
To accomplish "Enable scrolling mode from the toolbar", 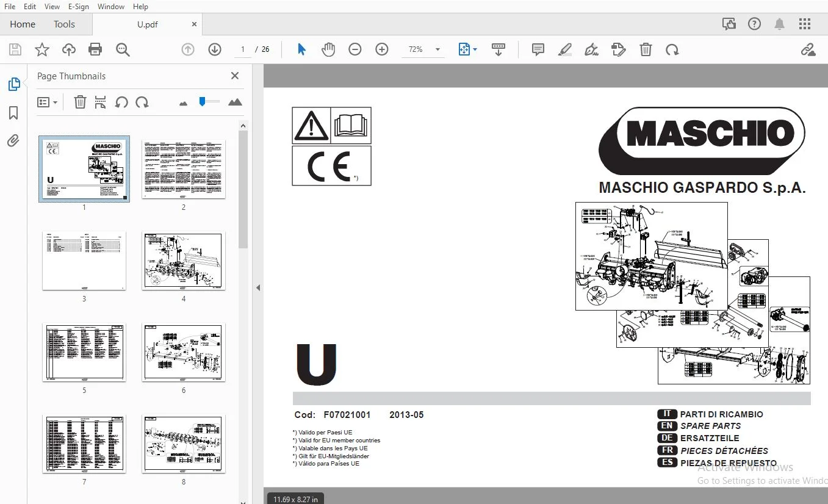I will tap(499, 49).
